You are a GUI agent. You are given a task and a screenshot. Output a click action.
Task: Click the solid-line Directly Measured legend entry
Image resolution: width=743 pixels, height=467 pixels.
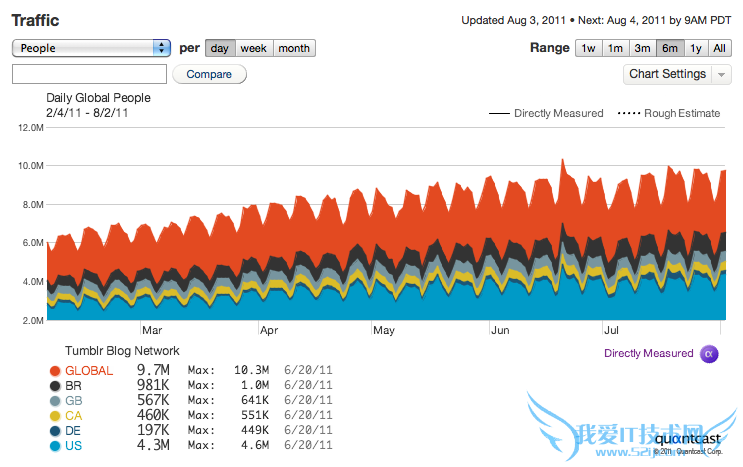coord(546,113)
